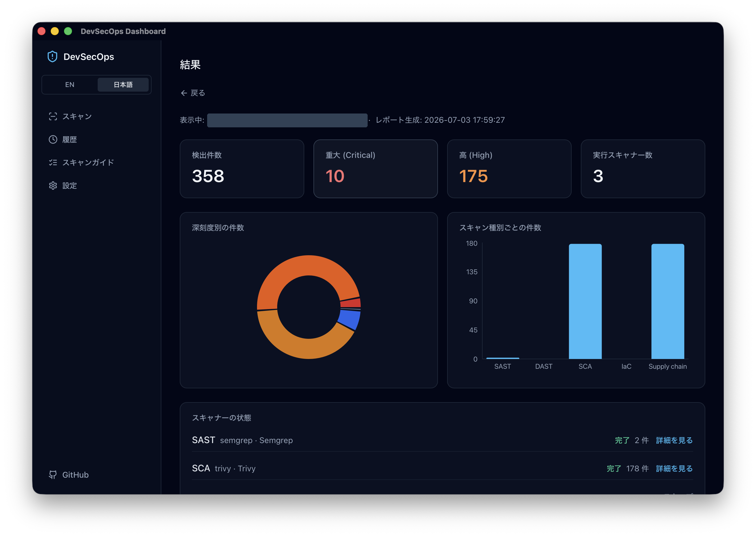
Task: Select the 重大 (Critical) summary card
Action: click(x=375, y=169)
